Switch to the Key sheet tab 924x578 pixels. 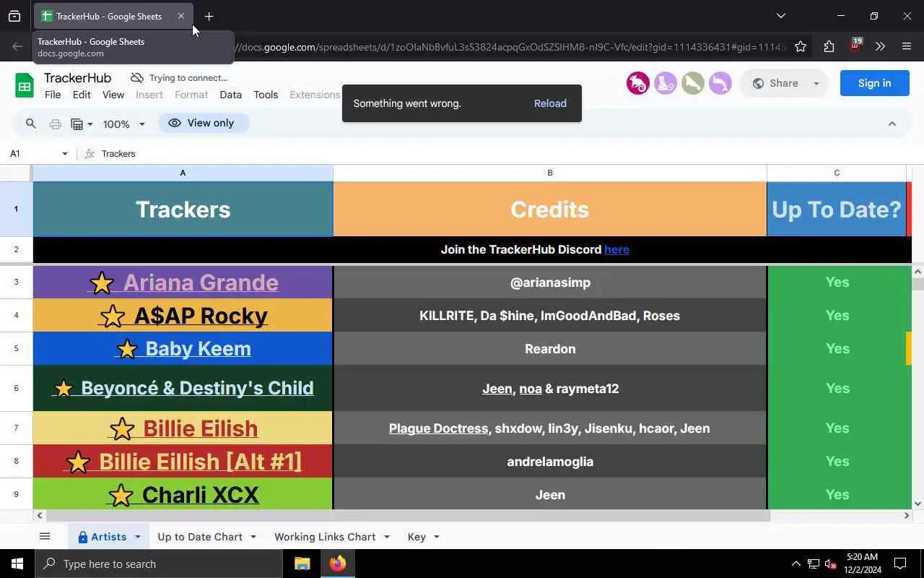[x=417, y=537]
